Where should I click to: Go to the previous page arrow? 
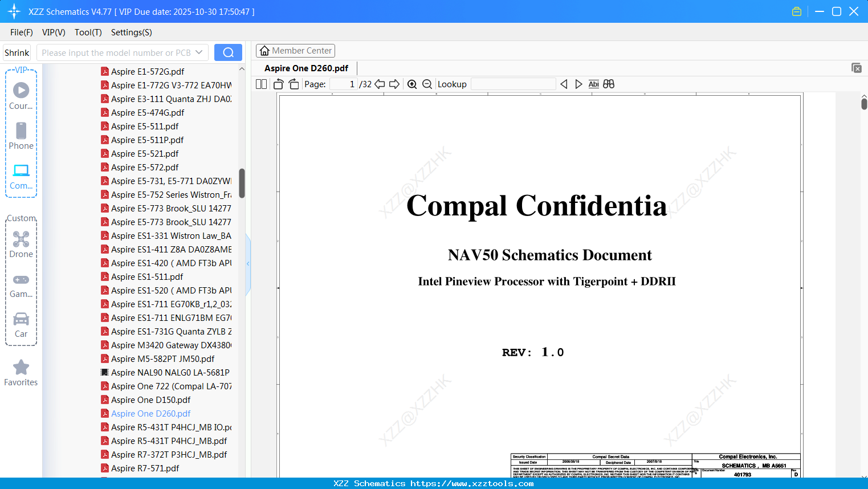click(380, 84)
